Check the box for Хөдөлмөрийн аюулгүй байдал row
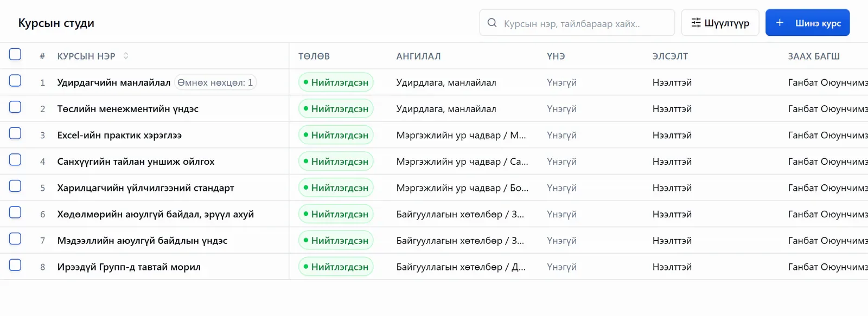The height and width of the screenshot is (316, 868). [x=15, y=212]
